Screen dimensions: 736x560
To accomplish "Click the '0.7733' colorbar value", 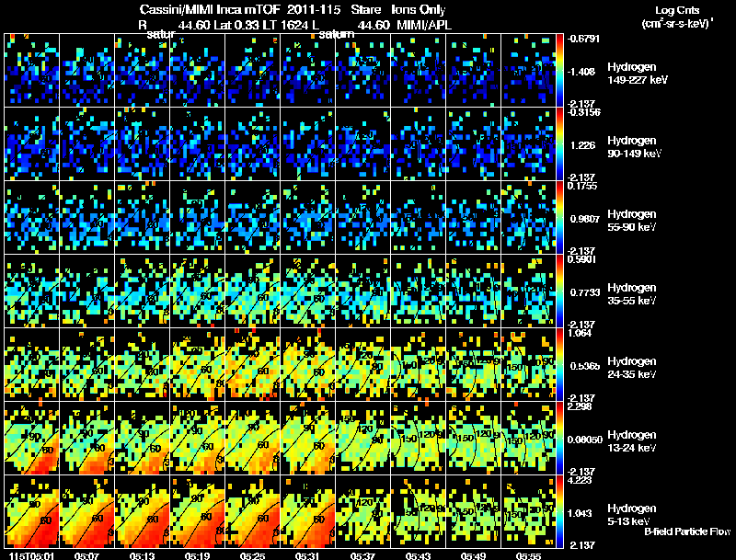I will click(585, 292).
